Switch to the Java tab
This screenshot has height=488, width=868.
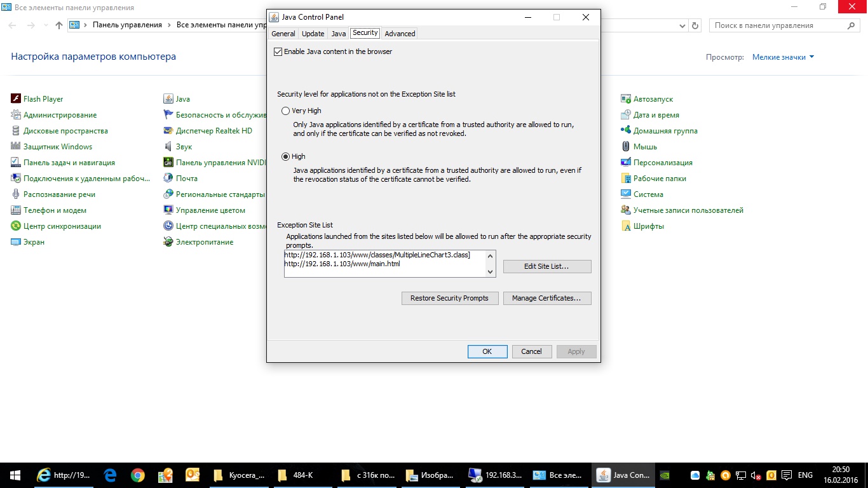[x=339, y=34]
